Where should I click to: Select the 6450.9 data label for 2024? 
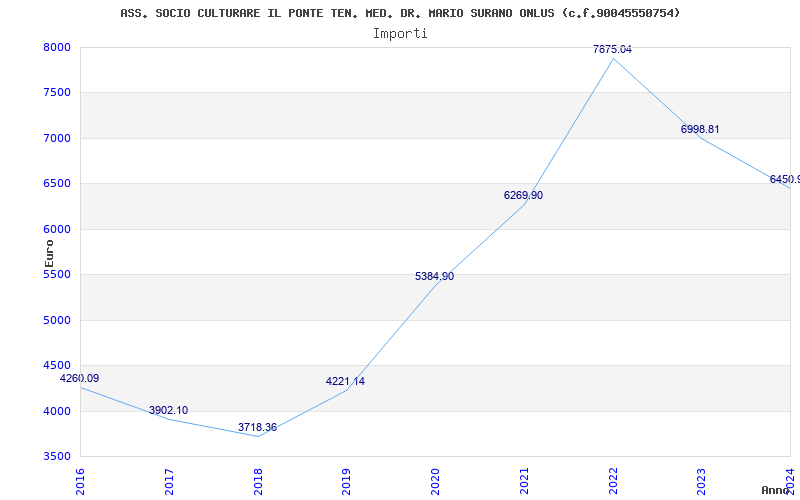point(785,179)
